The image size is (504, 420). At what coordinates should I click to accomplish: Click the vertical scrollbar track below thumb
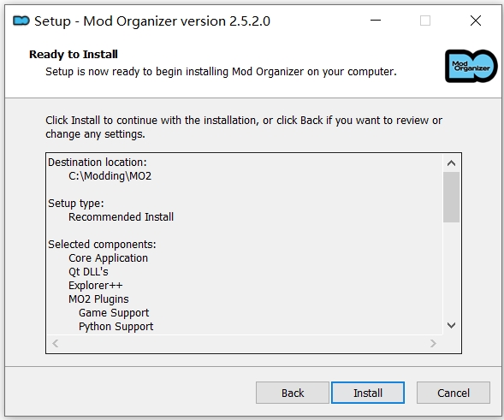coord(451,270)
